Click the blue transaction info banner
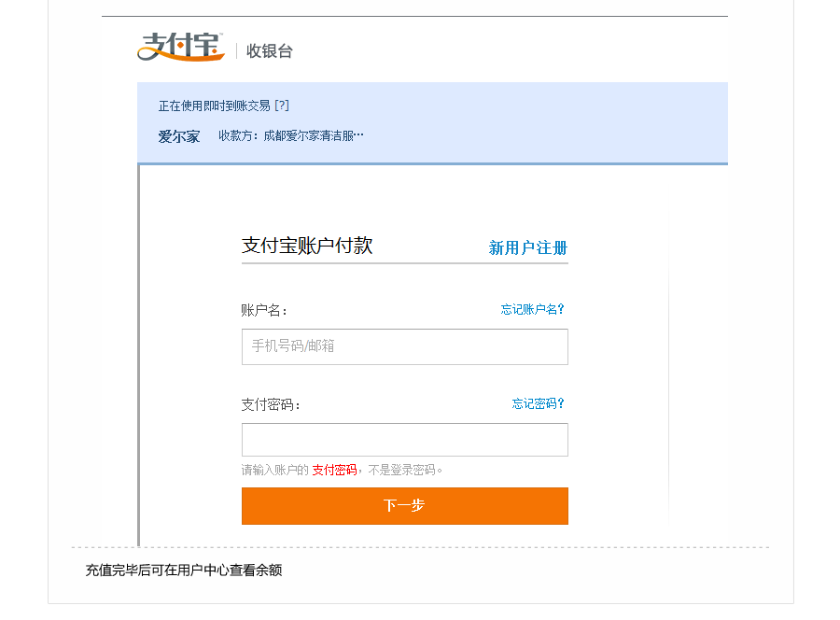Image resolution: width=840 pixels, height=620 pixels. [432, 123]
